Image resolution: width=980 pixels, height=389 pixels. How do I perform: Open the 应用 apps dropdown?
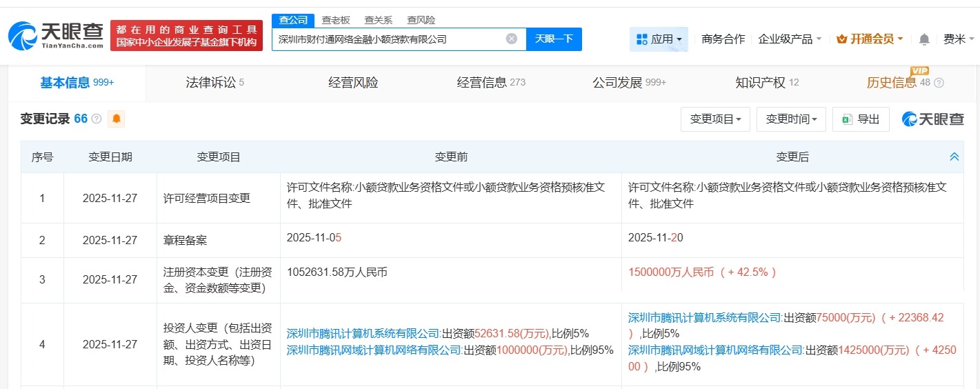tap(658, 39)
